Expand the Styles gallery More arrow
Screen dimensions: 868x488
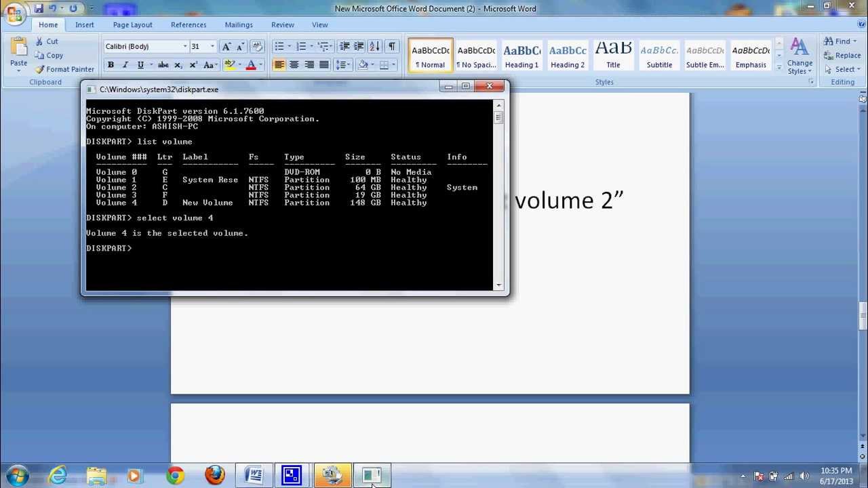pos(778,68)
